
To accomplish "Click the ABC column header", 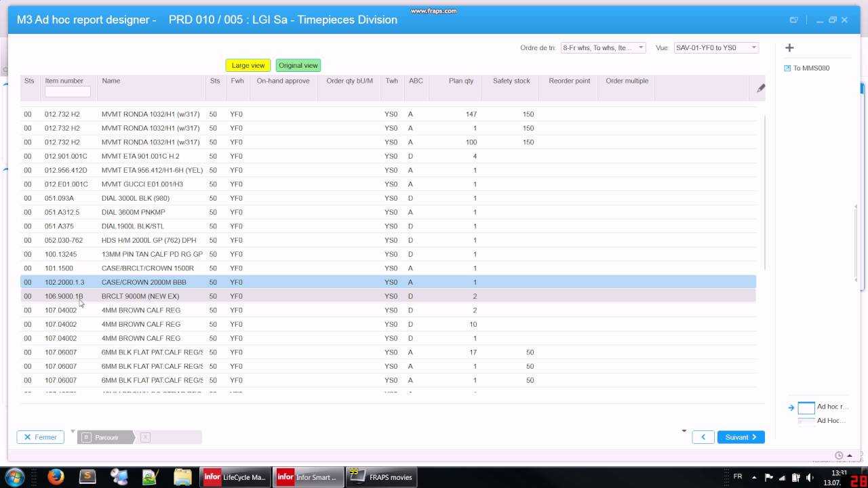I will (x=416, y=81).
